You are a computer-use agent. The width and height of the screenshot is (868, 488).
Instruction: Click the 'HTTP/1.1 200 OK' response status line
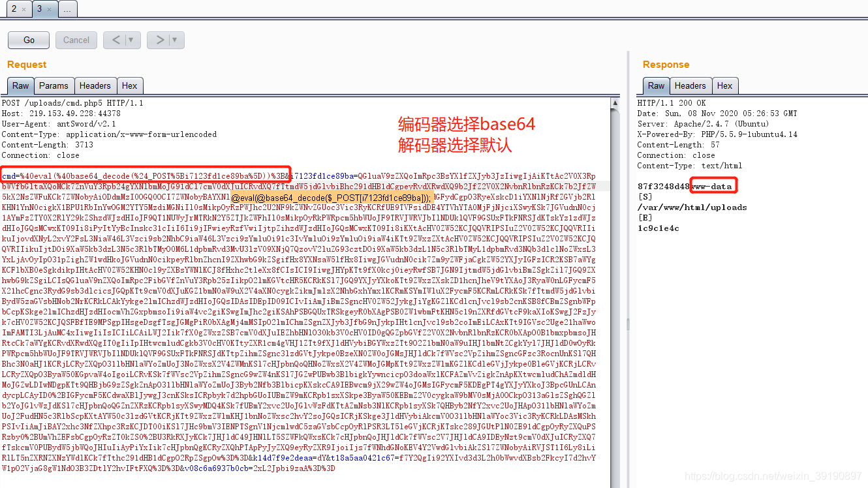click(672, 103)
